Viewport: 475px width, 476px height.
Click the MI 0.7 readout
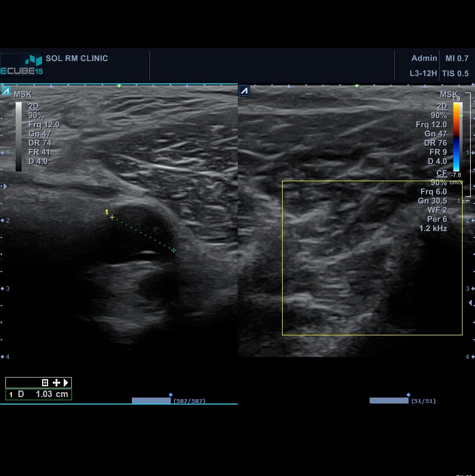[457, 58]
